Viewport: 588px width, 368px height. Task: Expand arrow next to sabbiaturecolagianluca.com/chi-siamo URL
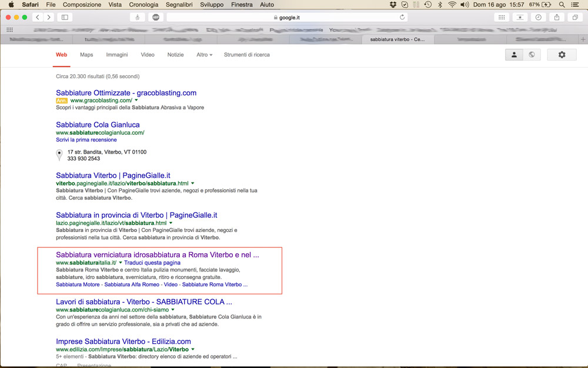click(173, 310)
